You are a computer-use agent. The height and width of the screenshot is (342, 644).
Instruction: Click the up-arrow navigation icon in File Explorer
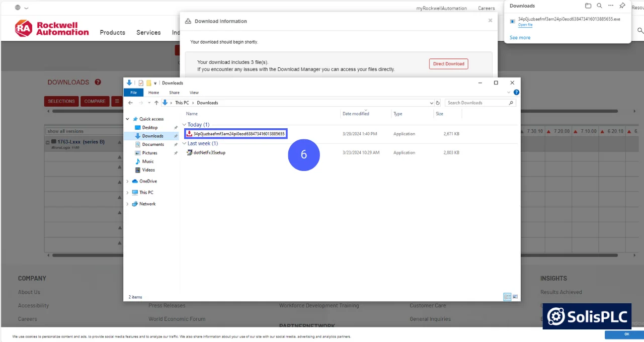[156, 103]
